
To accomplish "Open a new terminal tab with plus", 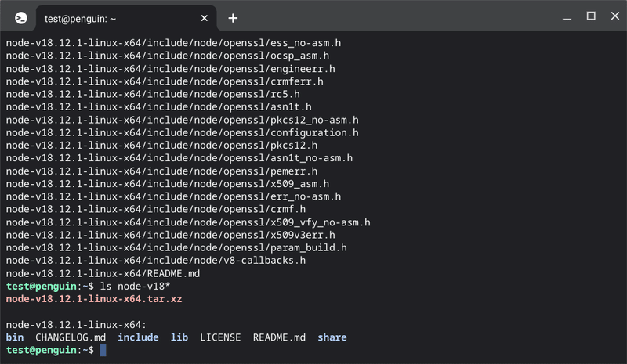I will tap(233, 18).
